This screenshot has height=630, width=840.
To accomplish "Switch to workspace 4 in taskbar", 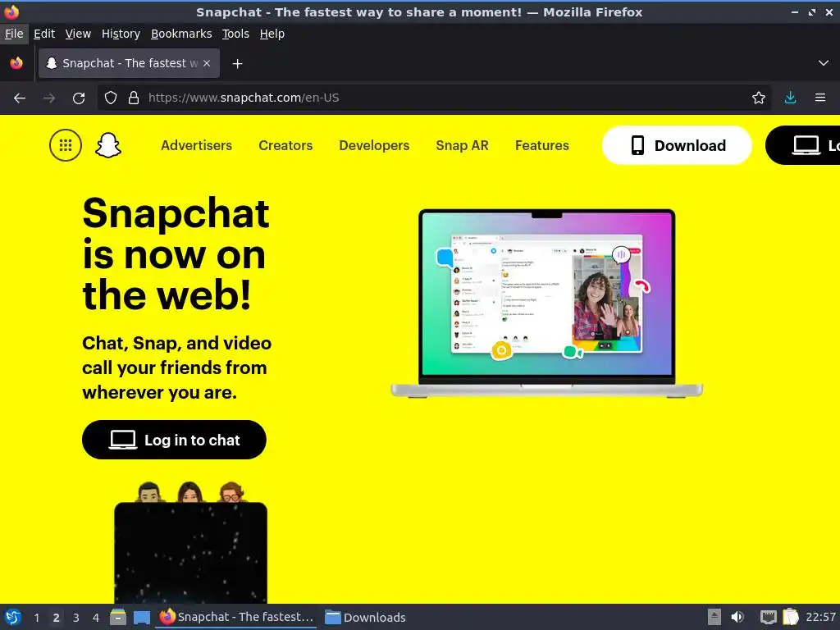I will [x=96, y=618].
